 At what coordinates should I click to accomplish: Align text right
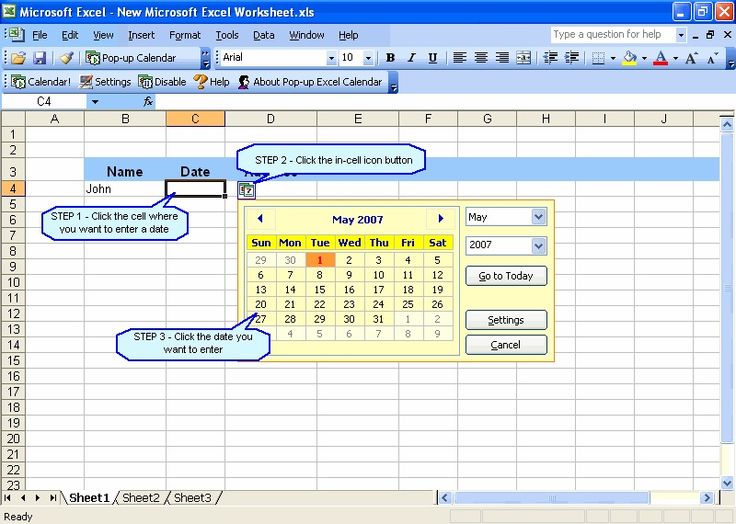(502, 58)
